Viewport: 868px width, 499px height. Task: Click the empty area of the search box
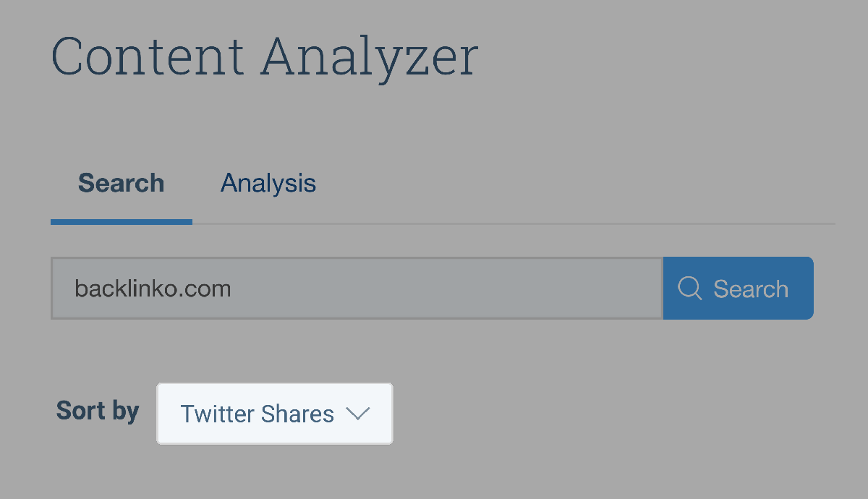coord(448,288)
